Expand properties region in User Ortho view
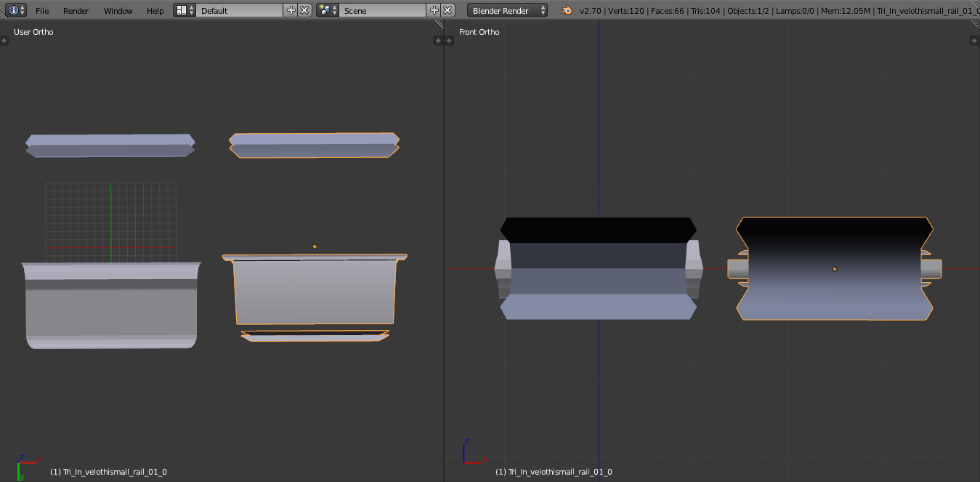This screenshot has width=980, height=482. (439, 41)
